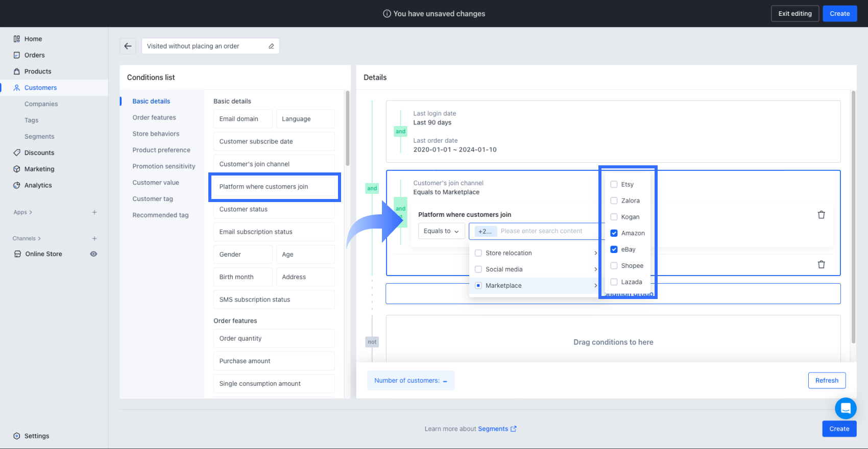This screenshot has height=449, width=868.
Task: Click the Create button at the page bottom
Action: tap(839, 429)
